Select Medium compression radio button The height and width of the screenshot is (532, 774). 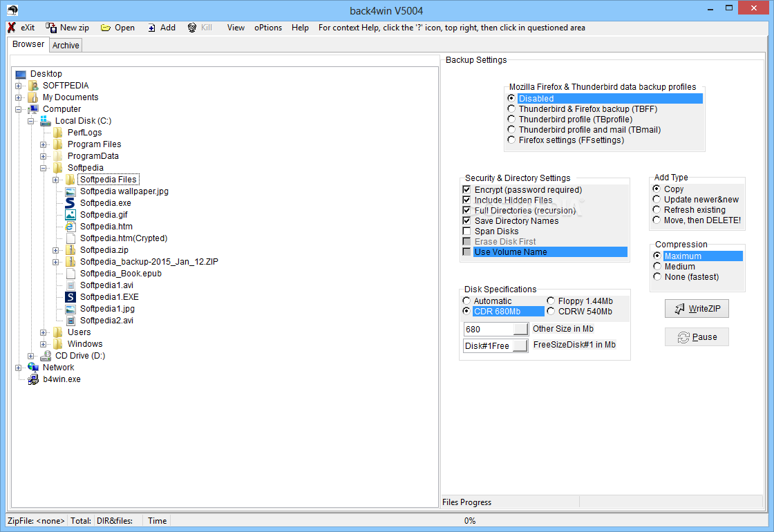[657, 267]
